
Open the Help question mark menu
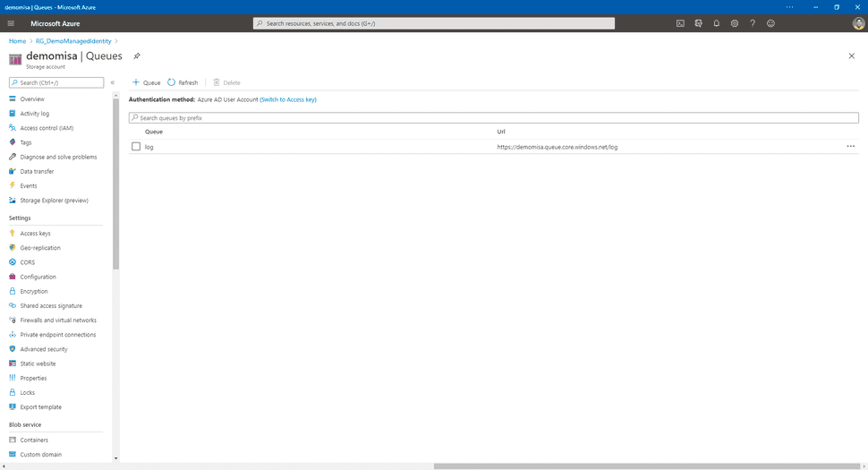click(x=753, y=23)
